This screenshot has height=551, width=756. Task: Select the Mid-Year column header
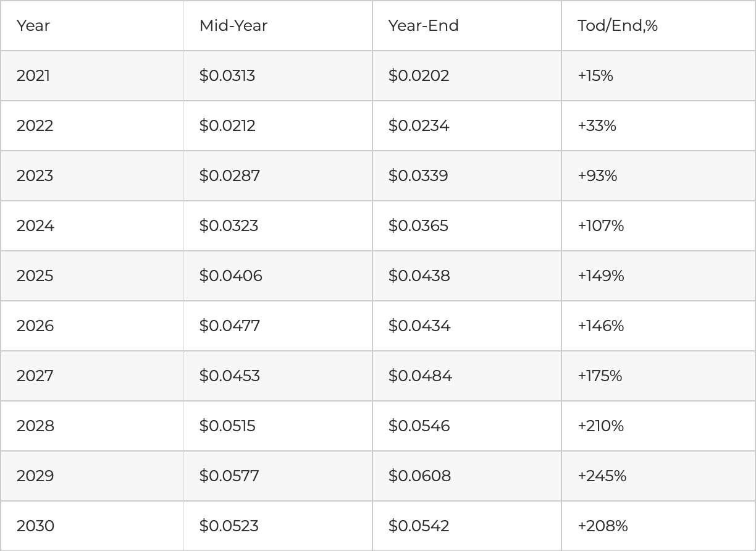tap(233, 26)
